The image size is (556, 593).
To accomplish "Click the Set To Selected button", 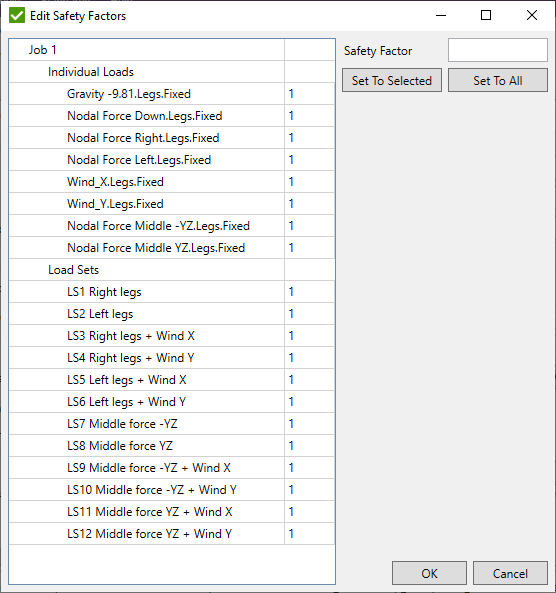I will pyautogui.click(x=392, y=80).
